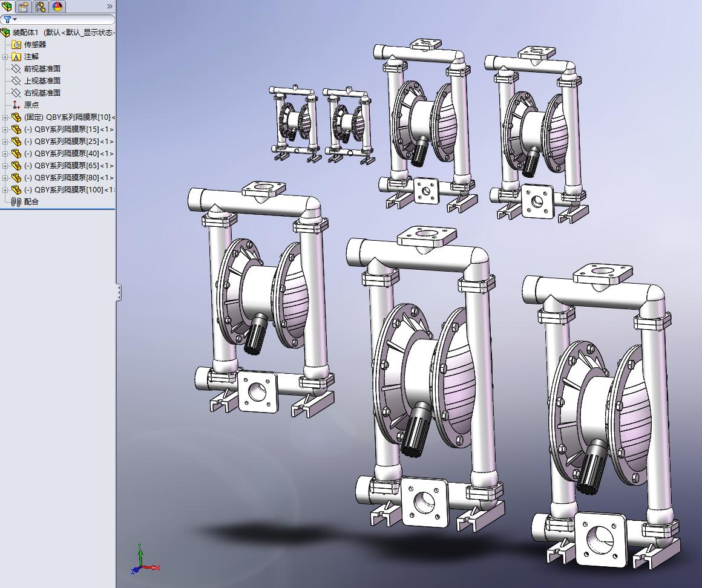Image resolution: width=702 pixels, height=588 pixels.
Task: Expand the 注解 annotations node
Action: coord(5,57)
